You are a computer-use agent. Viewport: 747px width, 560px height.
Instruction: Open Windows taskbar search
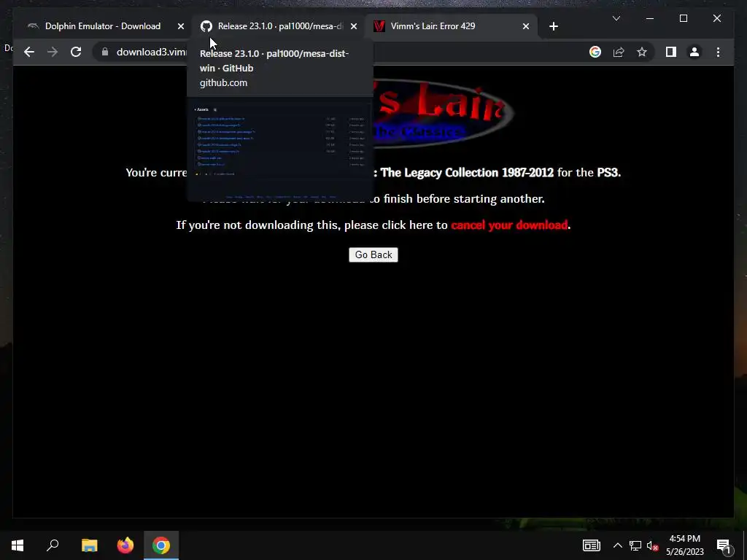[53, 545]
